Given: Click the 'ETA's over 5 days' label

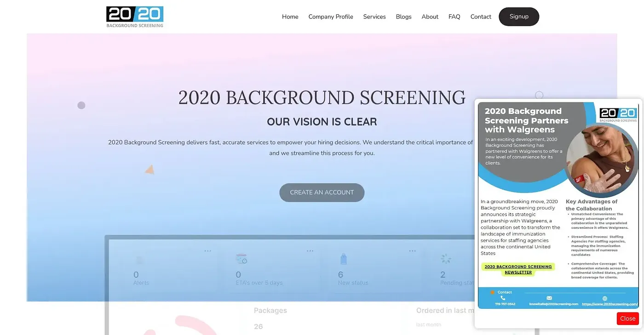Looking at the screenshot, I should 259,283.
